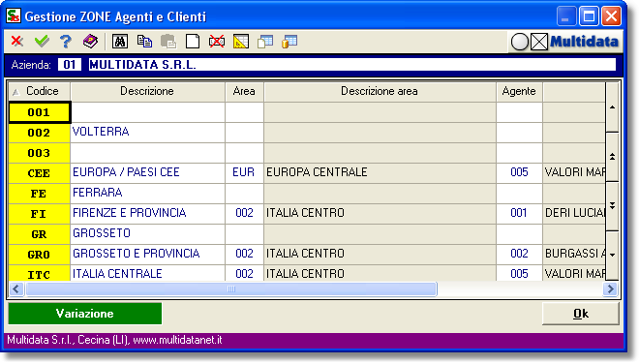This screenshot has width=639, height=364.
Task: Click ITALIA CENTRO in the GRO row
Action: tap(380, 255)
